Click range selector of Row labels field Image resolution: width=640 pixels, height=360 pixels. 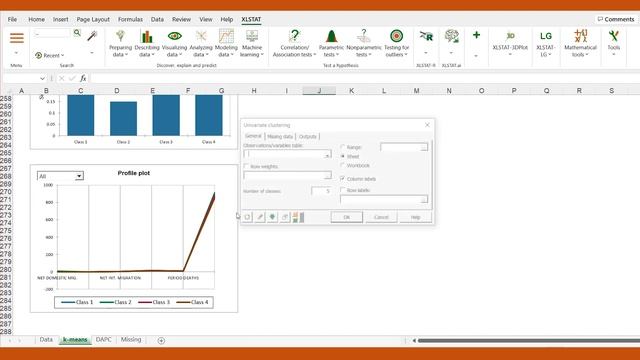pos(424,199)
